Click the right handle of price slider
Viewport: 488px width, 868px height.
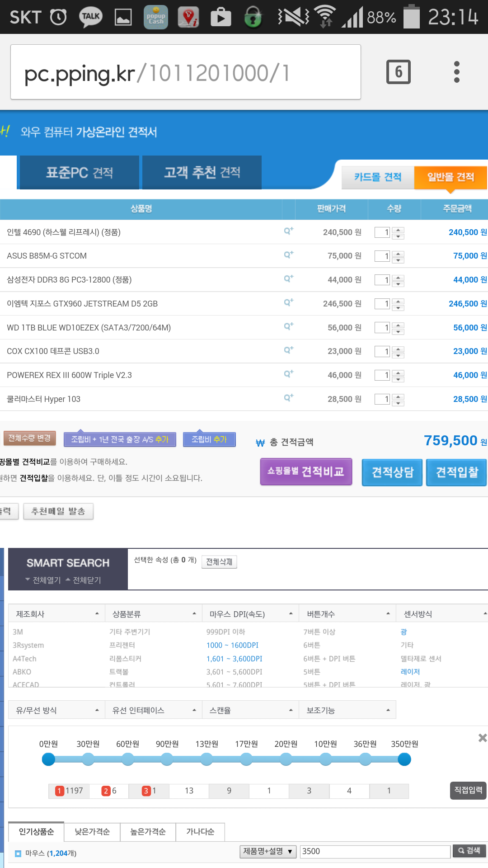coord(404,759)
